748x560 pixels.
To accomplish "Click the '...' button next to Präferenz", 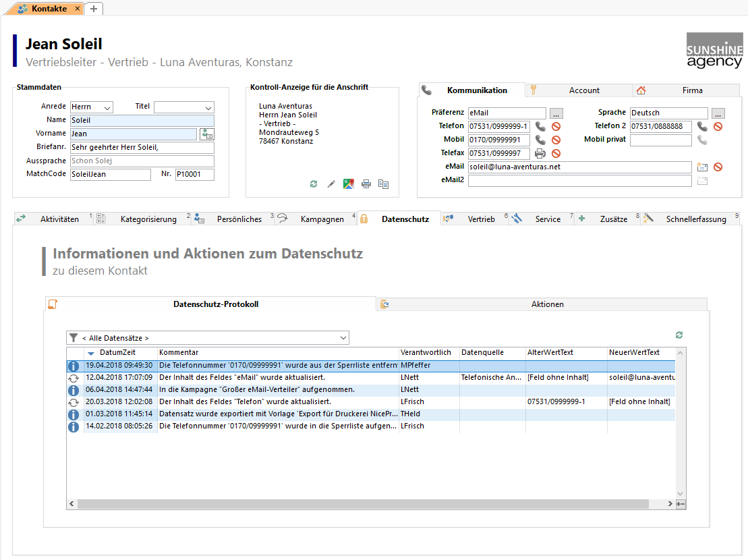I will tap(556, 113).
